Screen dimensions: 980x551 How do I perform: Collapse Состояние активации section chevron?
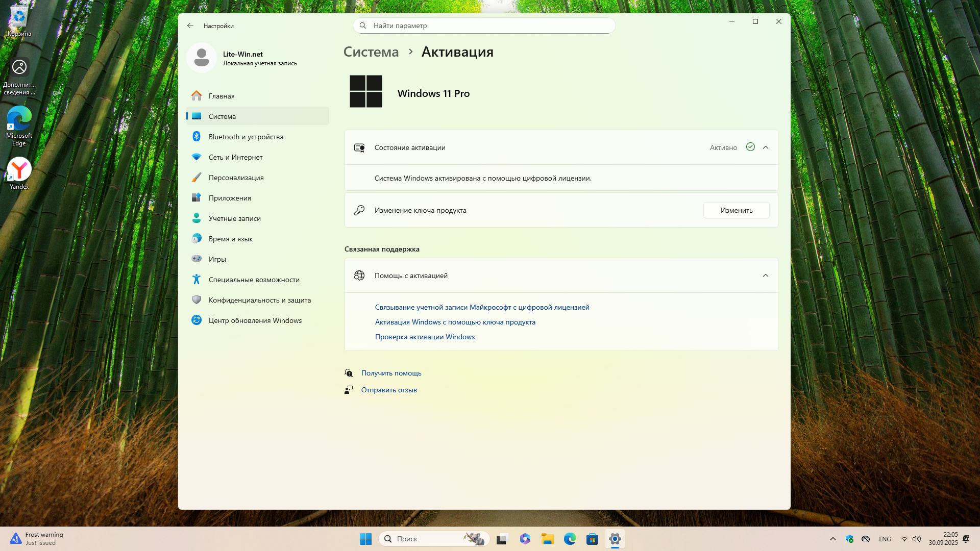pyautogui.click(x=765, y=147)
